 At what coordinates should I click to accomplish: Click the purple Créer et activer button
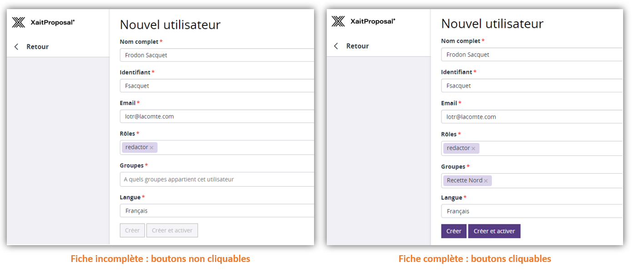click(494, 231)
